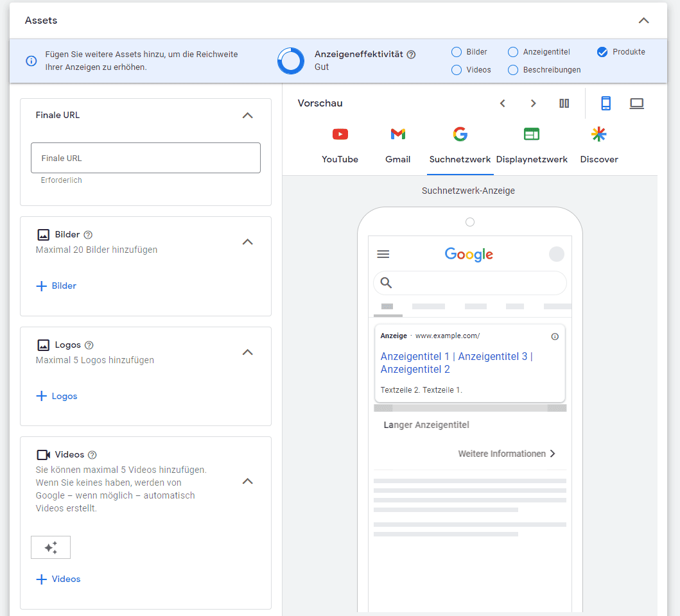Click the ad strength circular indicator

point(291,61)
